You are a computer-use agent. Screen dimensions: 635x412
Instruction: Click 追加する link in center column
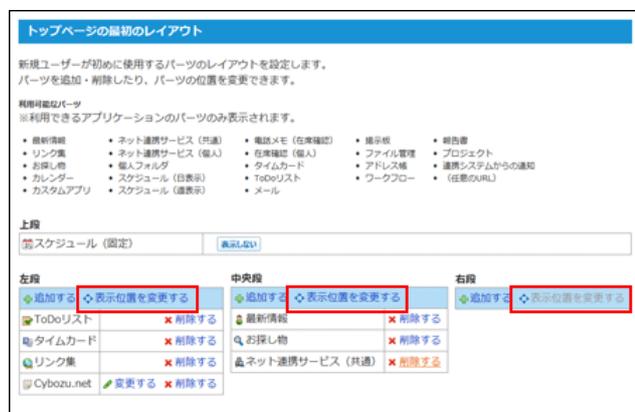coord(266,297)
